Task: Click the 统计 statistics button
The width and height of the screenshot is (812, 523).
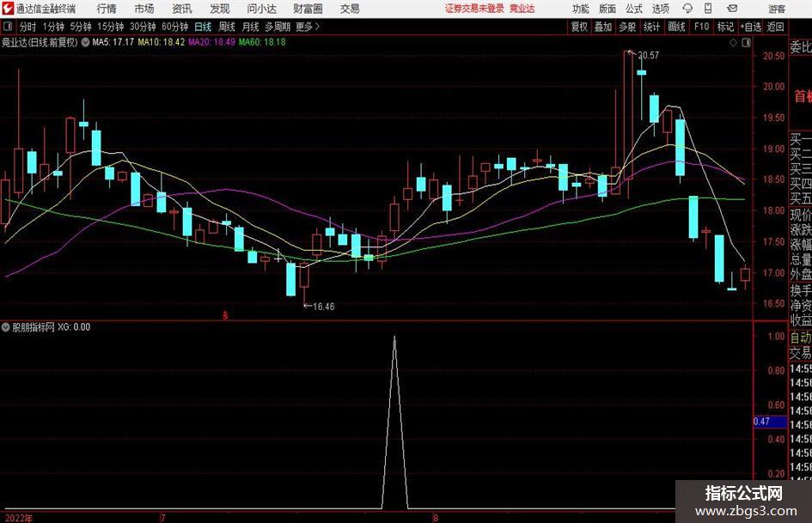Action: point(652,27)
